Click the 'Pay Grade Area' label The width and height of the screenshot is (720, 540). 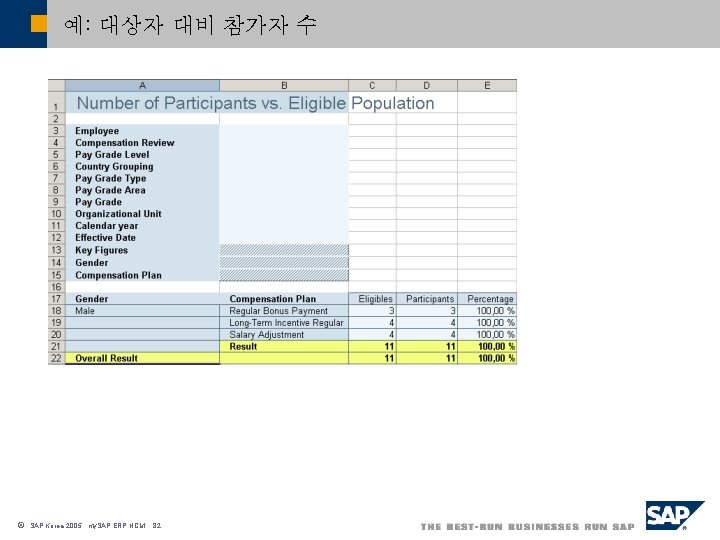110,190
